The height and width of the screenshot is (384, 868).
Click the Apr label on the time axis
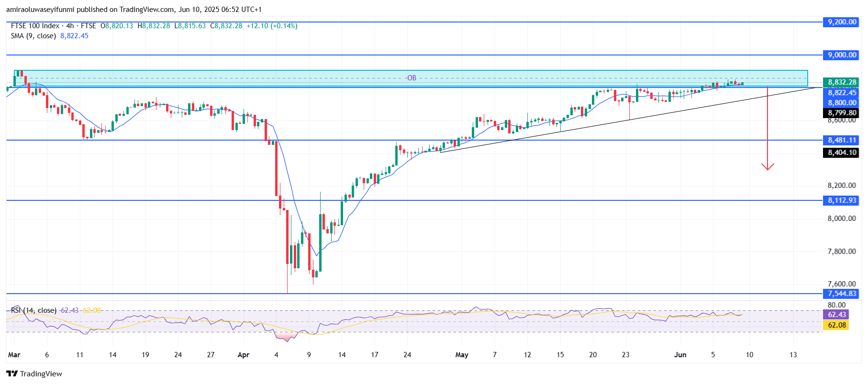(244, 355)
